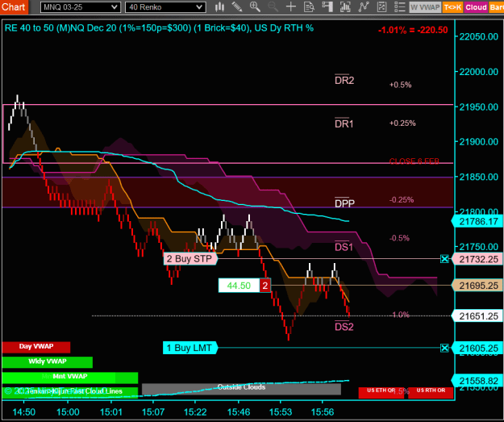Click the US ETH OR red box
The height and width of the screenshot is (422, 504).
381,392
